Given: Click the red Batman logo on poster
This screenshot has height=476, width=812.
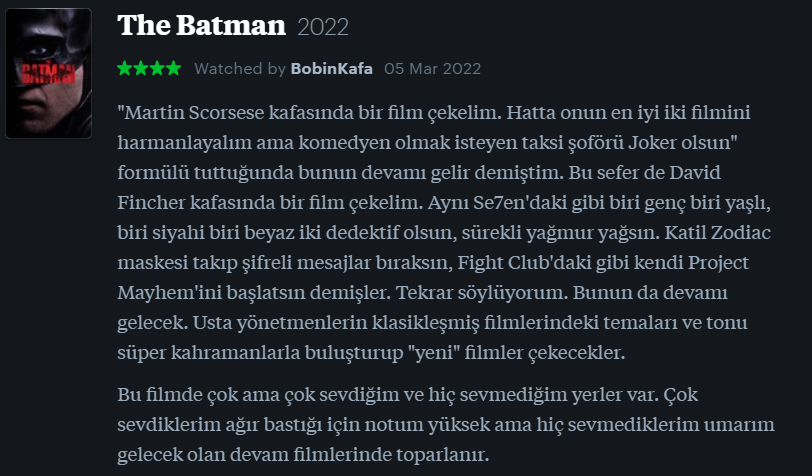Looking at the screenshot, I should (x=48, y=70).
